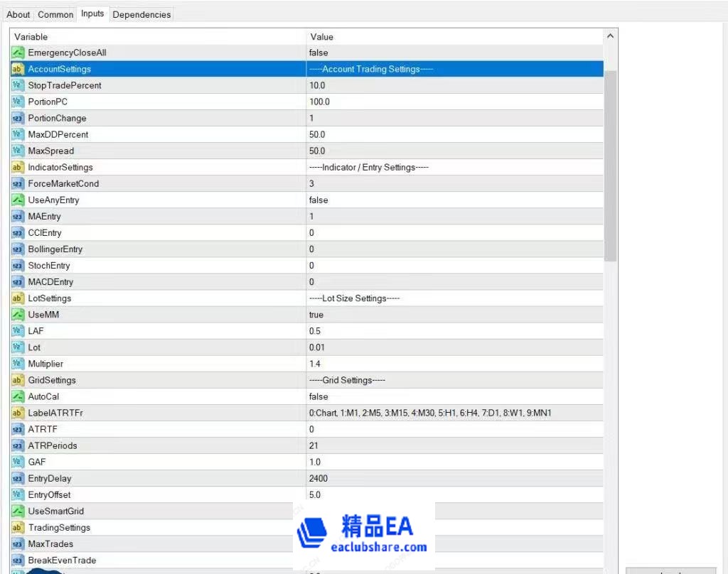The image size is (728, 574).
Task: Click the scroll up arrow of the list
Action: pos(611,36)
